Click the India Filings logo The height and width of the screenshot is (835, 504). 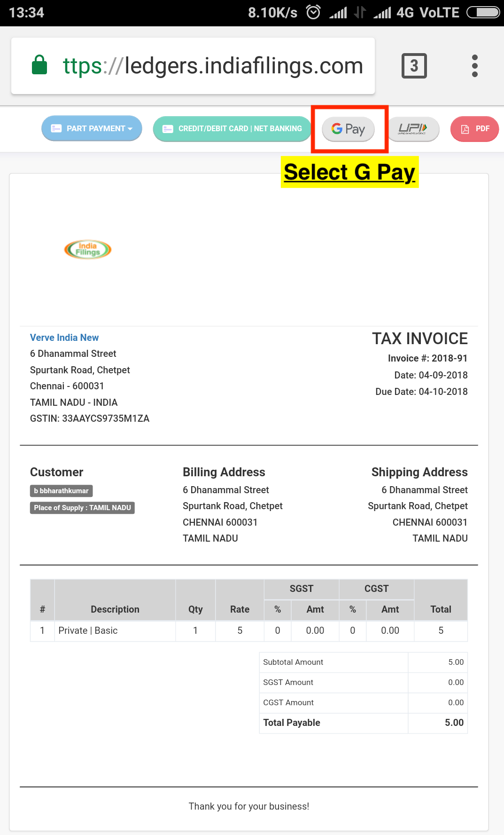pyautogui.click(x=87, y=249)
